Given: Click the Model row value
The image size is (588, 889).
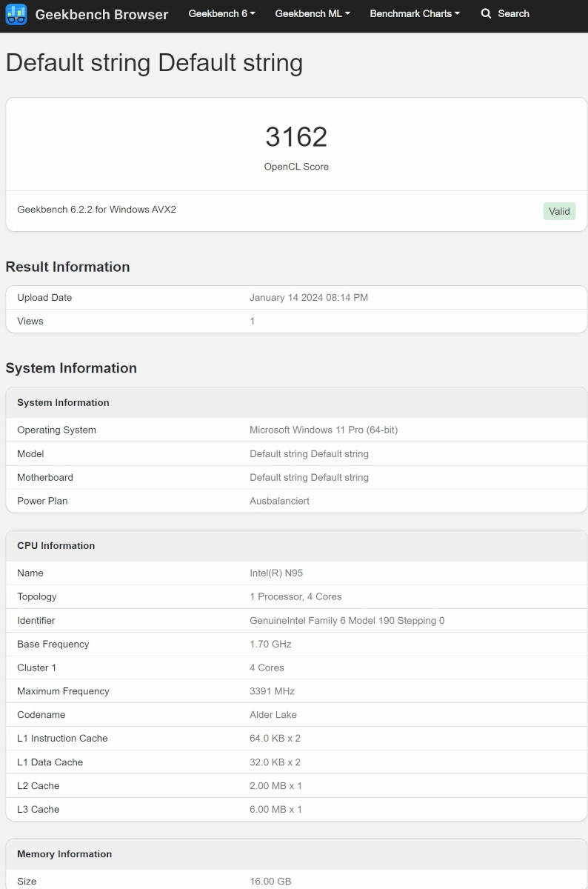Looking at the screenshot, I should (x=309, y=454).
